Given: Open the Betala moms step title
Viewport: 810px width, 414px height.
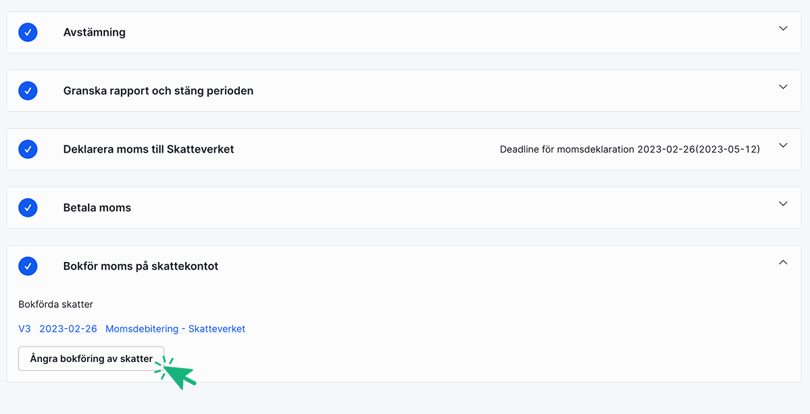Looking at the screenshot, I should [x=97, y=208].
